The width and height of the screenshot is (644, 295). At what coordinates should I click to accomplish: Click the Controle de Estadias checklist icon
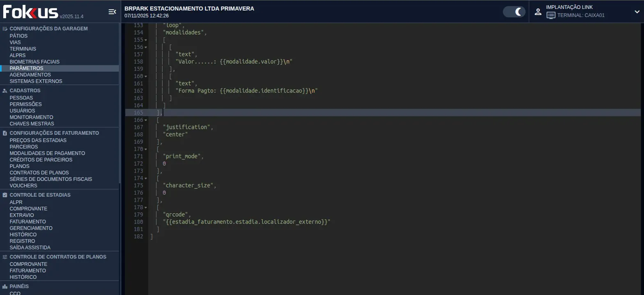(5, 195)
